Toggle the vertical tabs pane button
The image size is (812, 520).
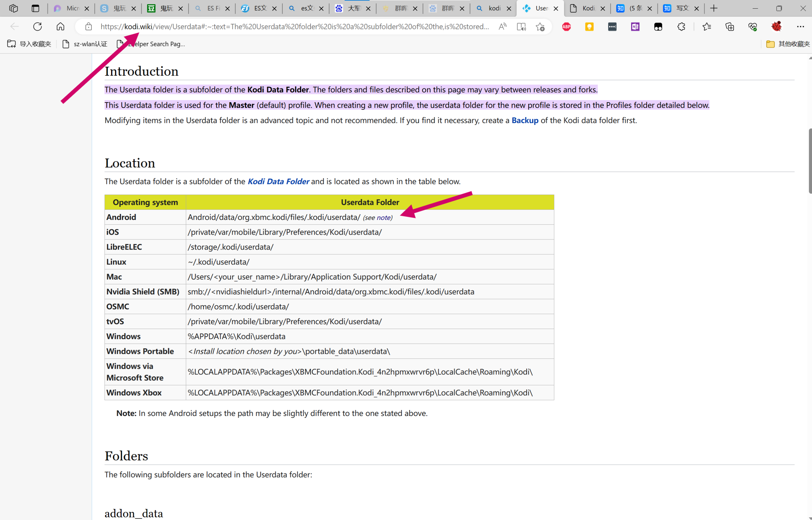(35, 8)
